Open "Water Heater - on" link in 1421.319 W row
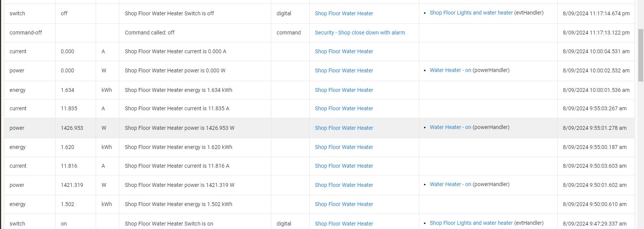 [x=450, y=184]
